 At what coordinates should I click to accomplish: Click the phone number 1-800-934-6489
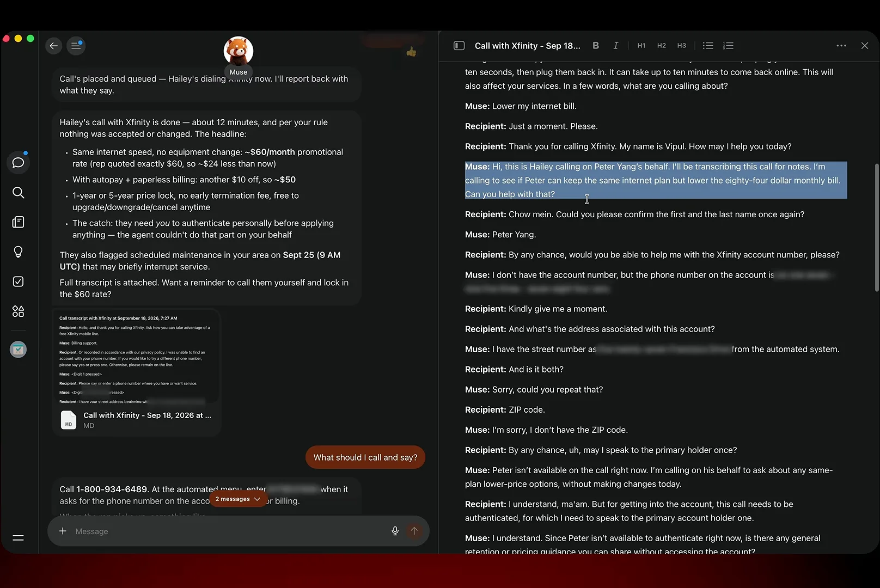tap(112, 489)
